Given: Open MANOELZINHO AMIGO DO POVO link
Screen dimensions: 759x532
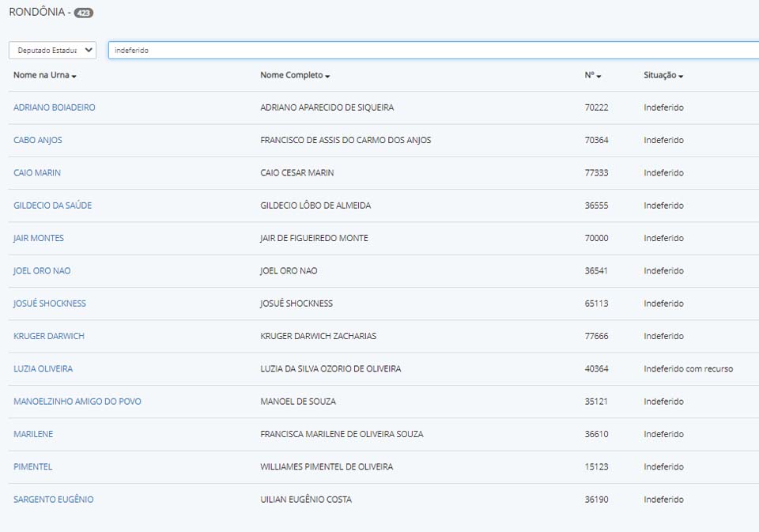Looking at the screenshot, I should point(77,402).
